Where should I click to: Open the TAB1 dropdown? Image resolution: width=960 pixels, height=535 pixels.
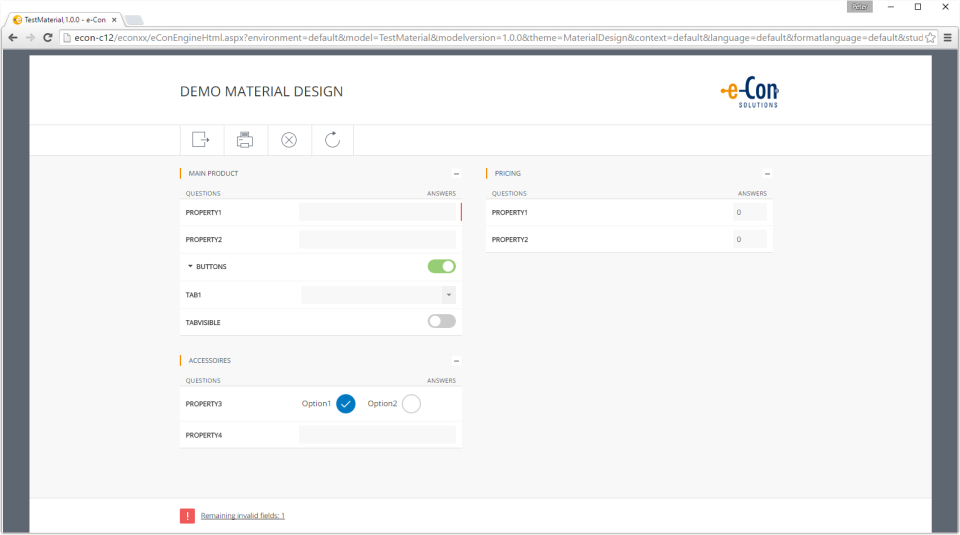449,295
